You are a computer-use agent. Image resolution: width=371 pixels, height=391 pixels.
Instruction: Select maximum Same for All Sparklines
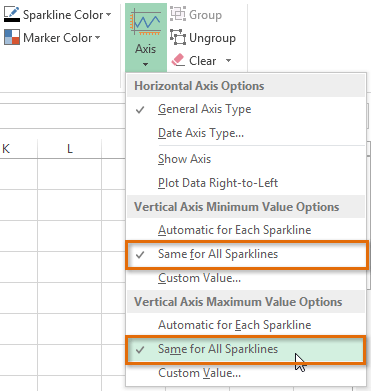click(x=247, y=349)
